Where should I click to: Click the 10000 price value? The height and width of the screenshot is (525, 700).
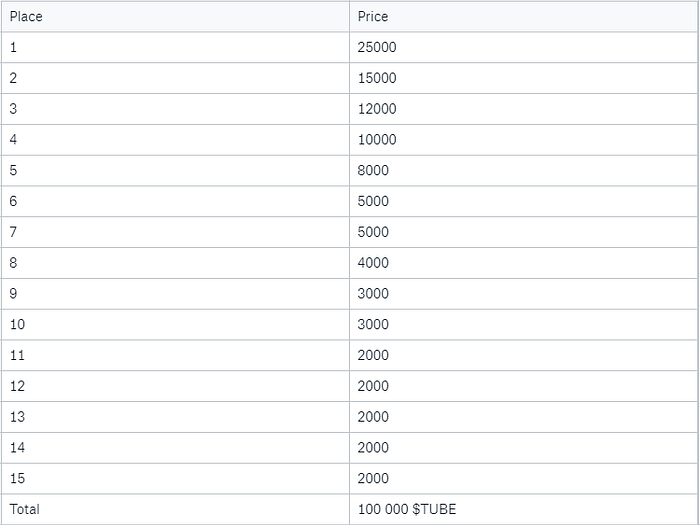tap(377, 140)
